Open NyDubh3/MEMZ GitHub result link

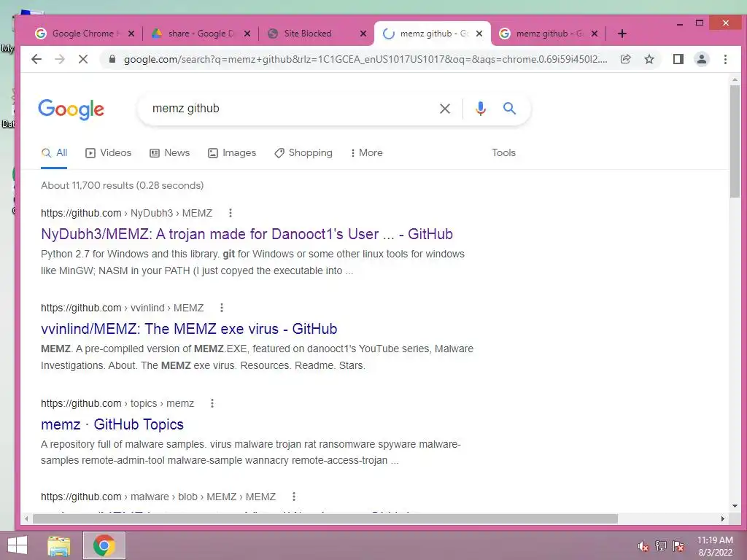pyautogui.click(x=247, y=234)
